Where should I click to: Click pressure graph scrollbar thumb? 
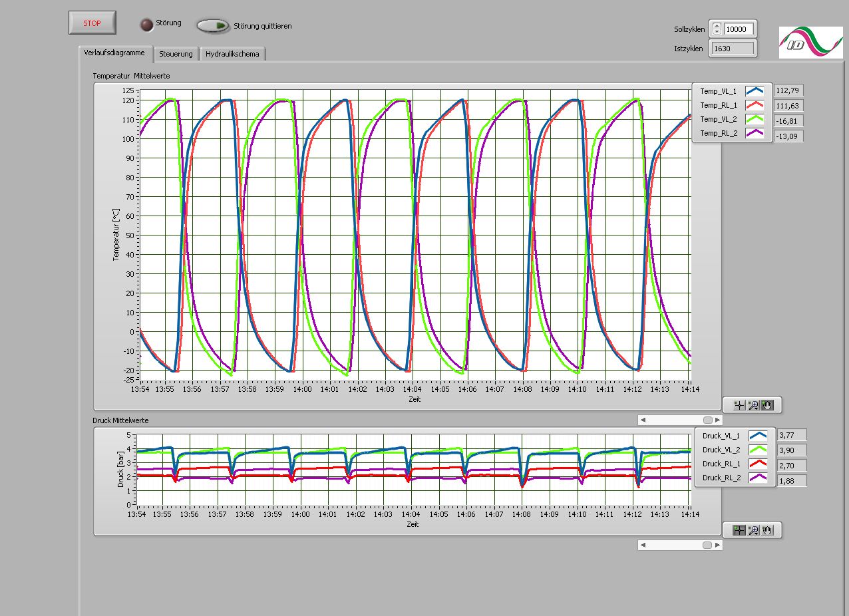(707, 545)
